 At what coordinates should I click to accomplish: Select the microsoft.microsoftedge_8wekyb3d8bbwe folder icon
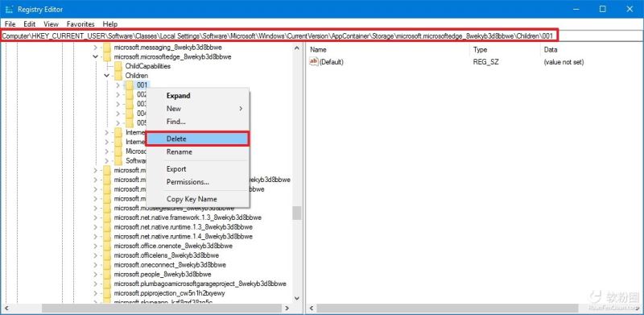pyautogui.click(x=107, y=56)
